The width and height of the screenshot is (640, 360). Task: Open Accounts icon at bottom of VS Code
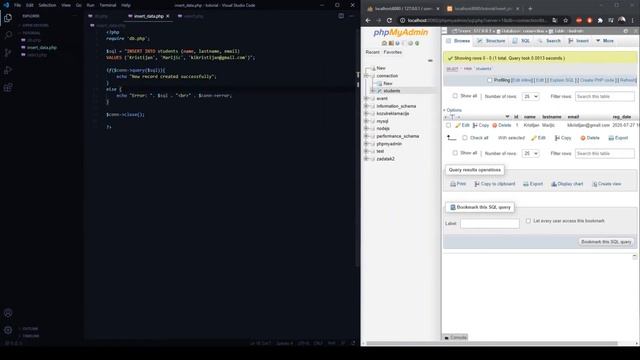pyautogui.click(x=8, y=313)
